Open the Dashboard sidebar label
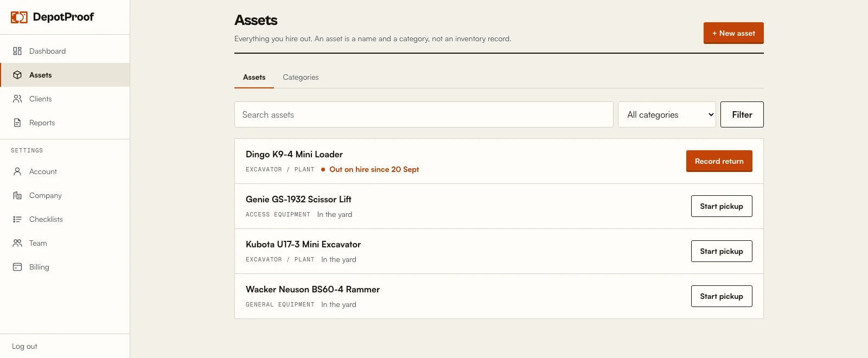Viewport: 868px width, 358px height. [x=47, y=51]
